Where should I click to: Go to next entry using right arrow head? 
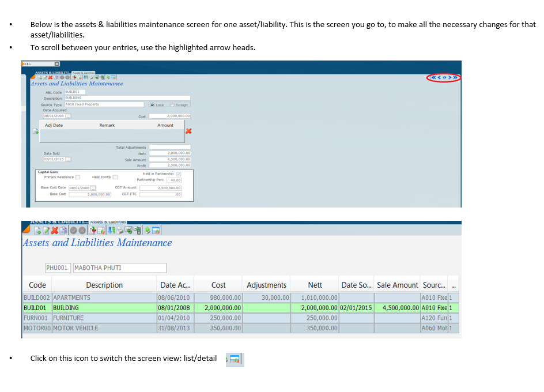point(449,78)
